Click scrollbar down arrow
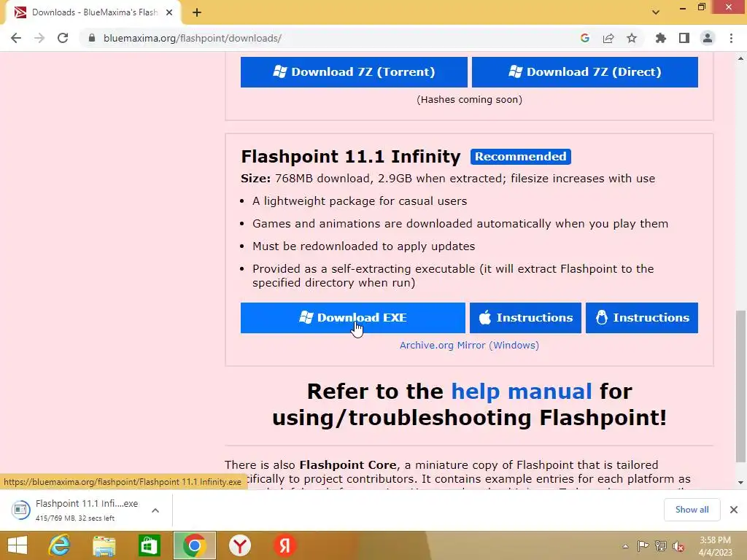This screenshot has width=747, height=560. pyautogui.click(x=740, y=483)
